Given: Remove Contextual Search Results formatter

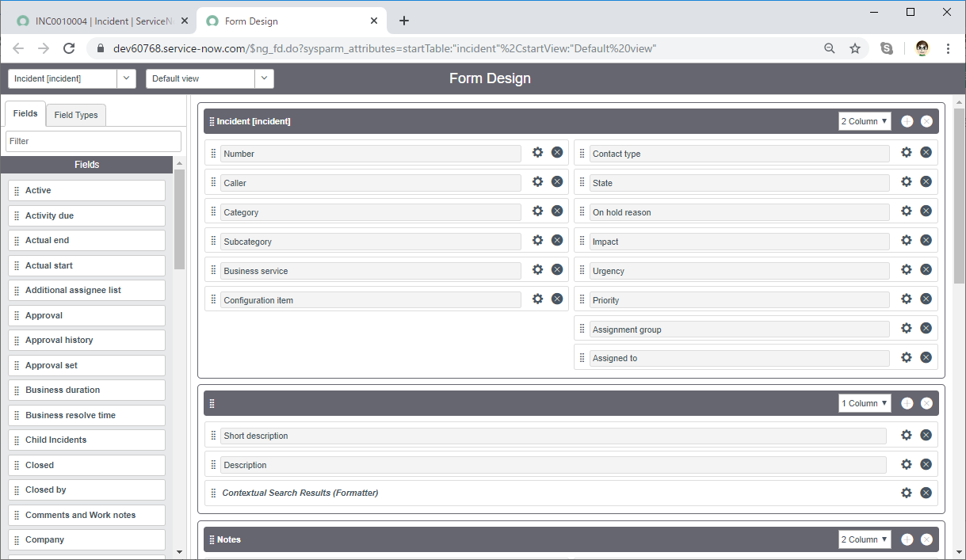Looking at the screenshot, I should pyautogui.click(x=926, y=493).
